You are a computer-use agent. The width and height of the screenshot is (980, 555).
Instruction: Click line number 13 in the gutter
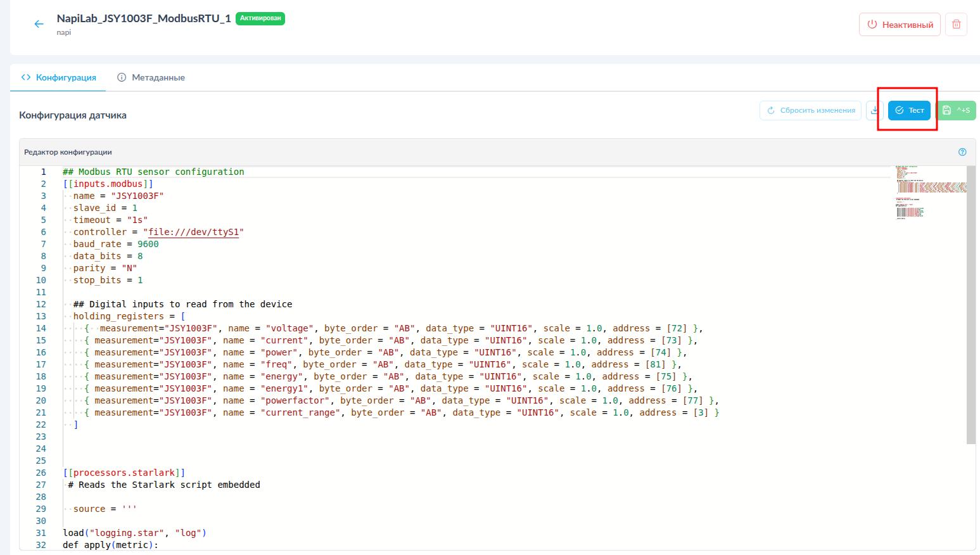(41, 316)
